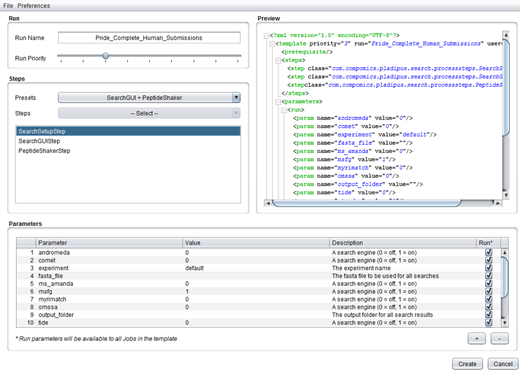The height and width of the screenshot is (370, 520).
Task: Click the prerequisite line in preview
Action: (307, 52)
